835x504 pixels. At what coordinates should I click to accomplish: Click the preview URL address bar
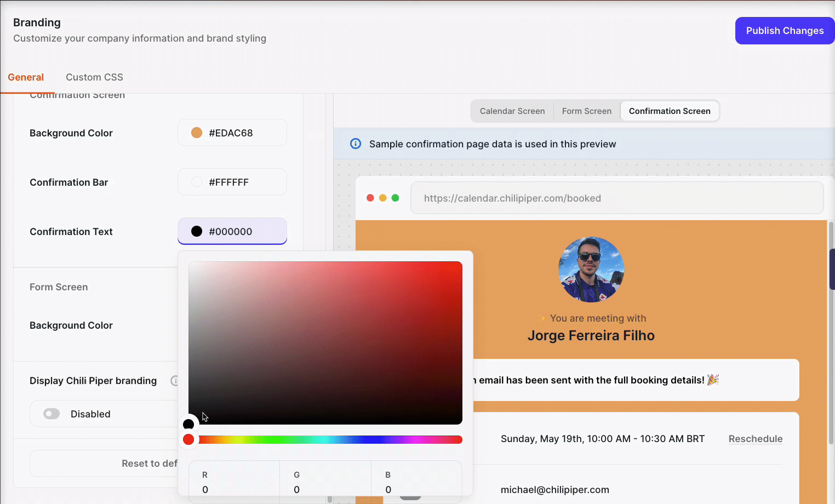(x=617, y=198)
